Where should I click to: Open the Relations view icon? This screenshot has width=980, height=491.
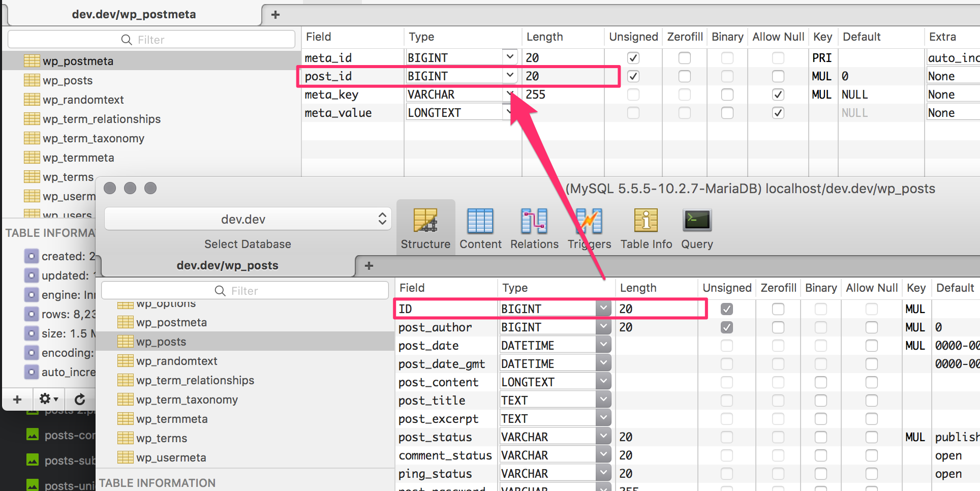pos(534,221)
